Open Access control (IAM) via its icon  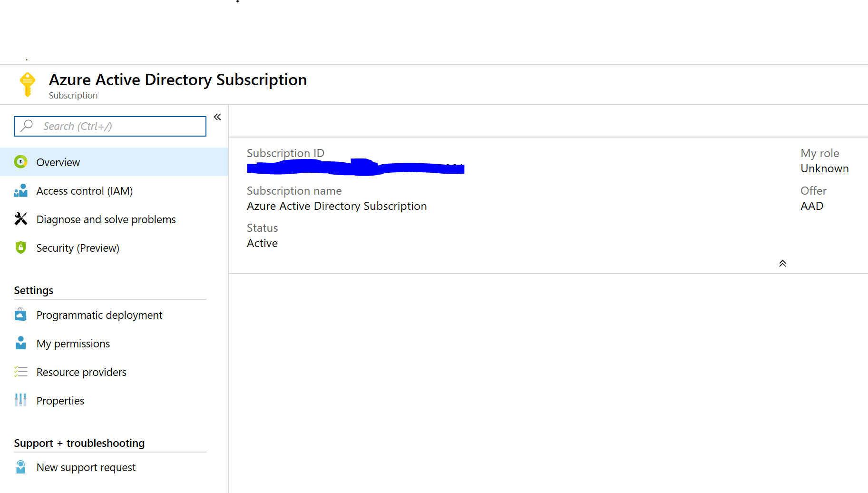click(x=20, y=190)
